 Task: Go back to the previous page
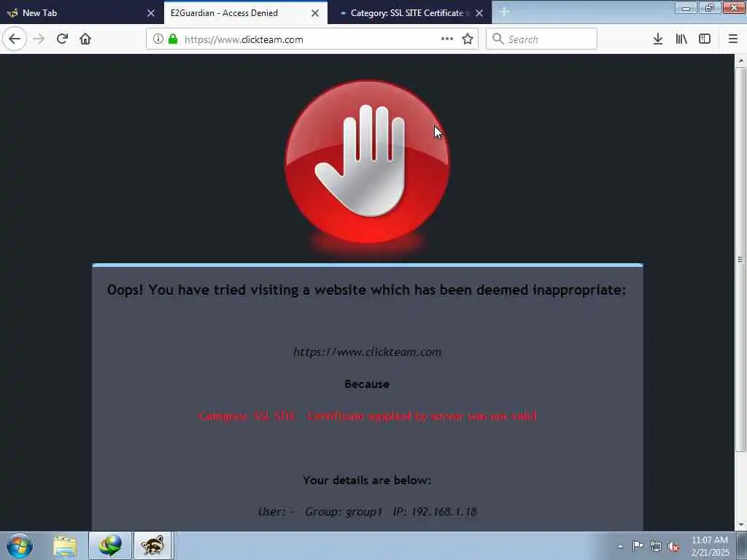point(15,39)
